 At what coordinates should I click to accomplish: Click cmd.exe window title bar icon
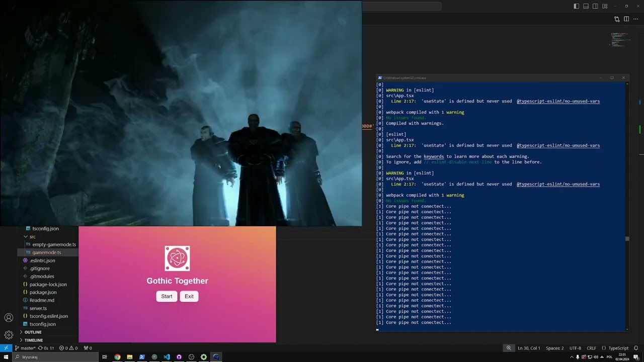380,78
